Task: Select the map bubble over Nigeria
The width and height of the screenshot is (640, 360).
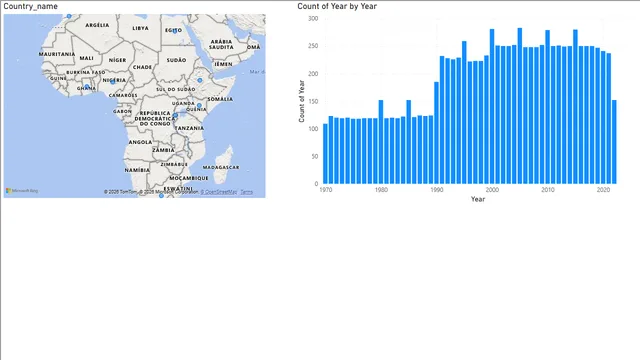Action: (x=113, y=82)
